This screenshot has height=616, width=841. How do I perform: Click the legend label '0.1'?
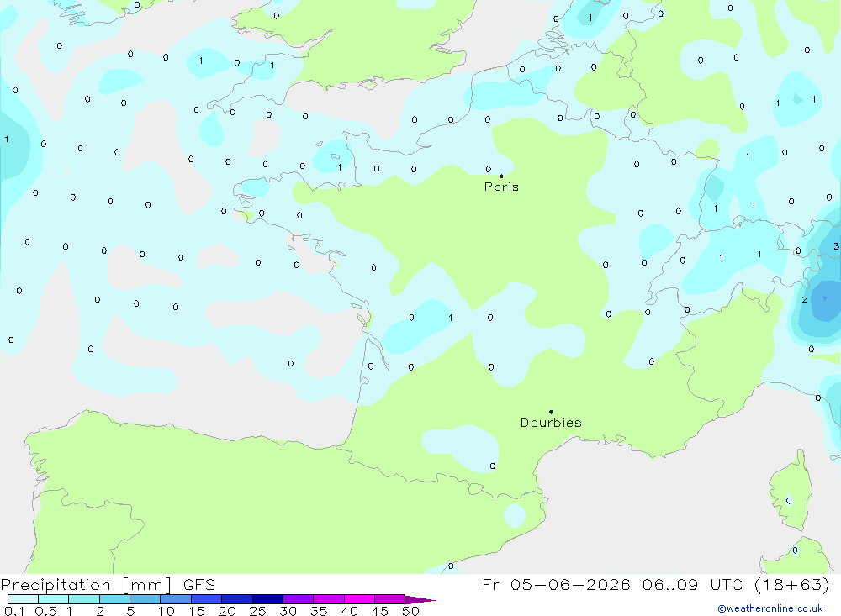pos(14,611)
